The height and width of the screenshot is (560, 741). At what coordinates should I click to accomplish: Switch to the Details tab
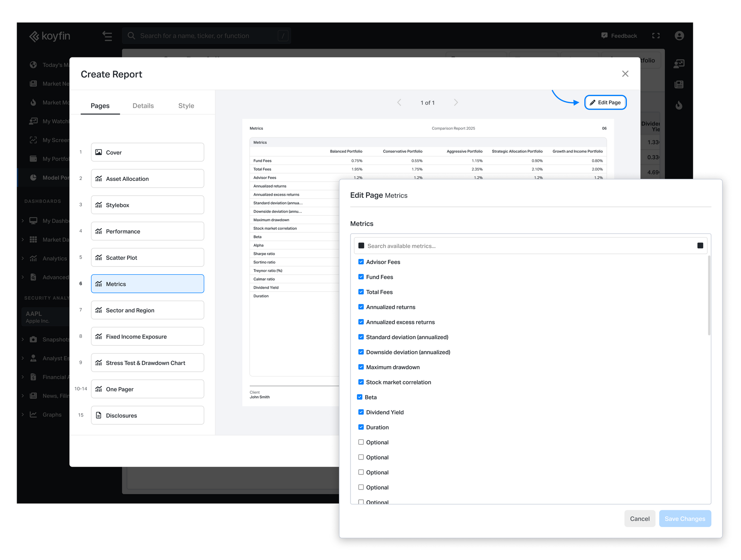pyautogui.click(x=143, y=106)
